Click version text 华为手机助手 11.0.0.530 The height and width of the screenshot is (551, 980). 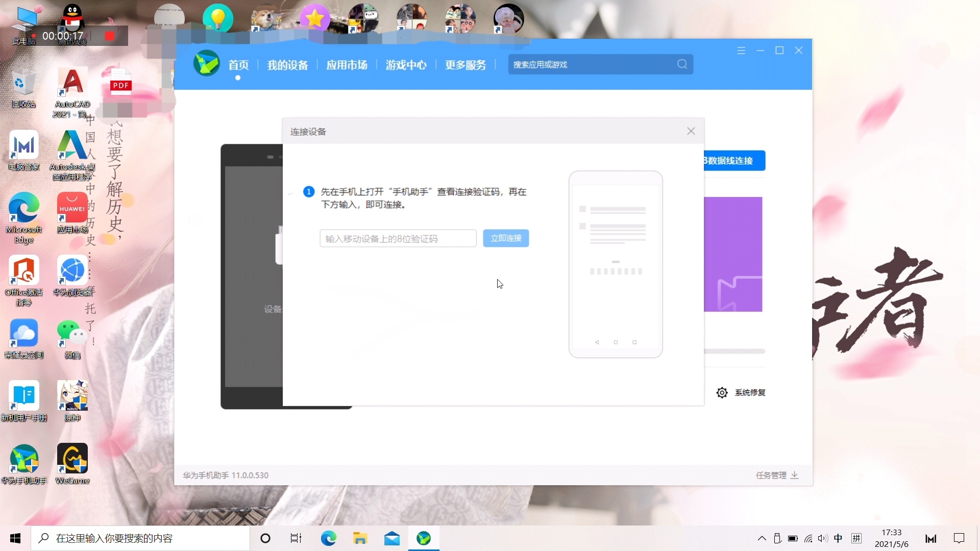226,475
